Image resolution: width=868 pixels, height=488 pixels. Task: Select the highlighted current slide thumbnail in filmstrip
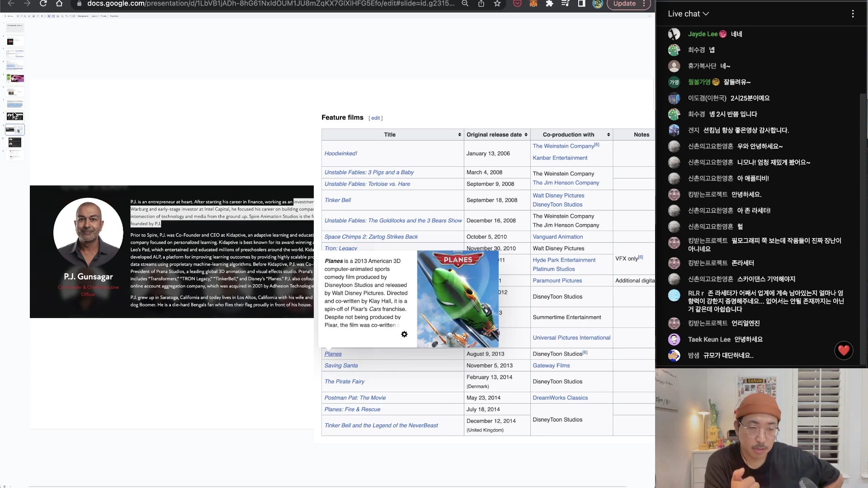coord(15,130)
